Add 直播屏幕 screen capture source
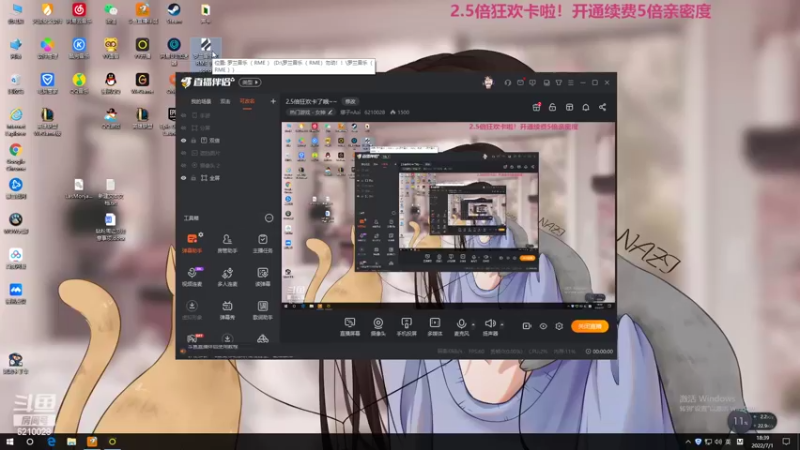Screen dimensions: 800x450 coord(349,327)
